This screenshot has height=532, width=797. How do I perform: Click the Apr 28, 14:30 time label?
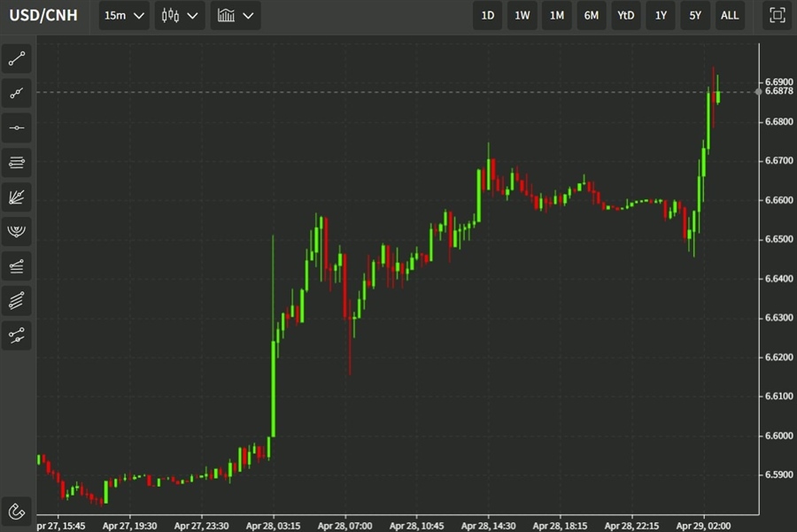pyautogui.click(x=489, y=526)
